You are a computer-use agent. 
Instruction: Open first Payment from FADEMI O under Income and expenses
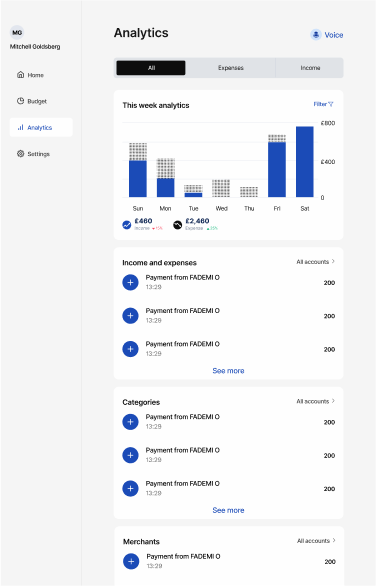[228, 282]
